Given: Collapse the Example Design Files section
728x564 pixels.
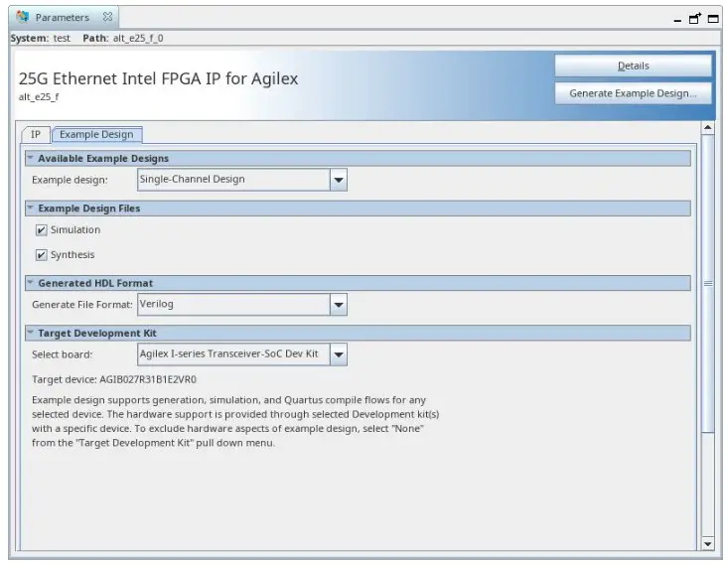Looking at the screenshot, I should 31,208.
